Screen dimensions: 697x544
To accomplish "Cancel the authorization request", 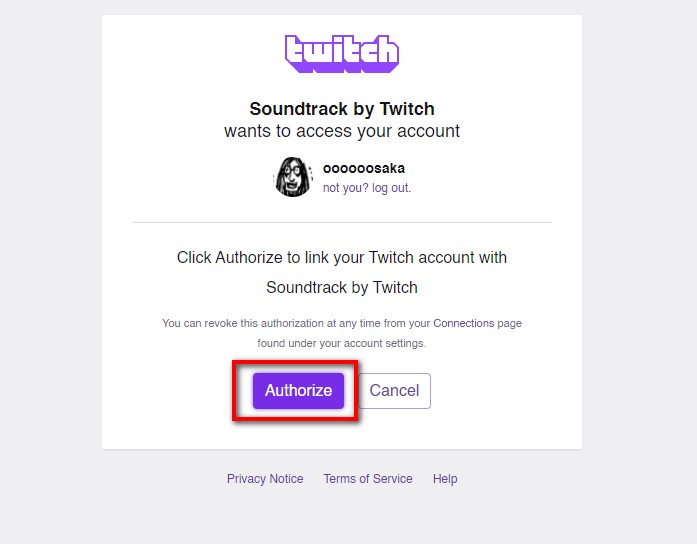I will pos(394,391).
